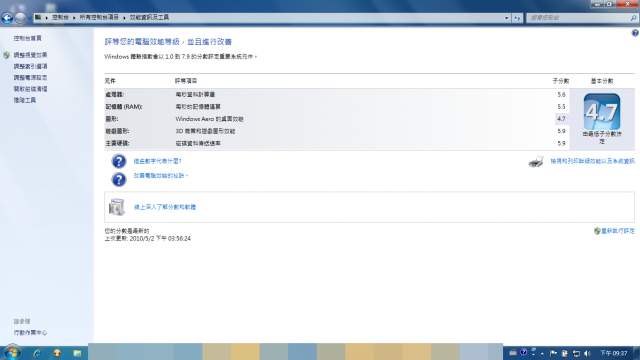The width and height of the screenshot is (640, 360).
Task: Click the 4.7 base score badge
Action: pos(602,112)
